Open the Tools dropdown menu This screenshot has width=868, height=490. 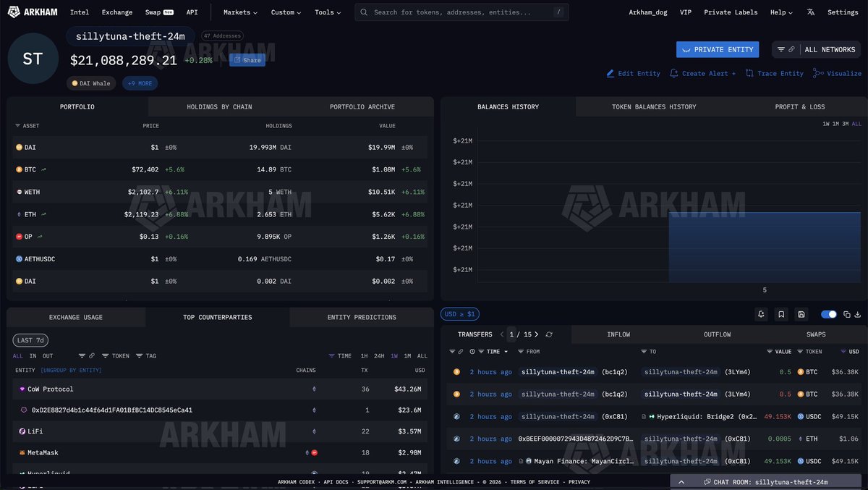pos(328,12)
